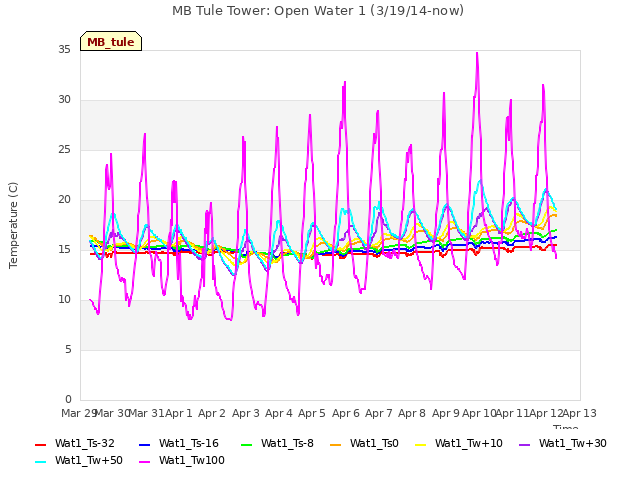
Task: Click the Apr 5 x-axis tick label
Action: coord(312,413)
